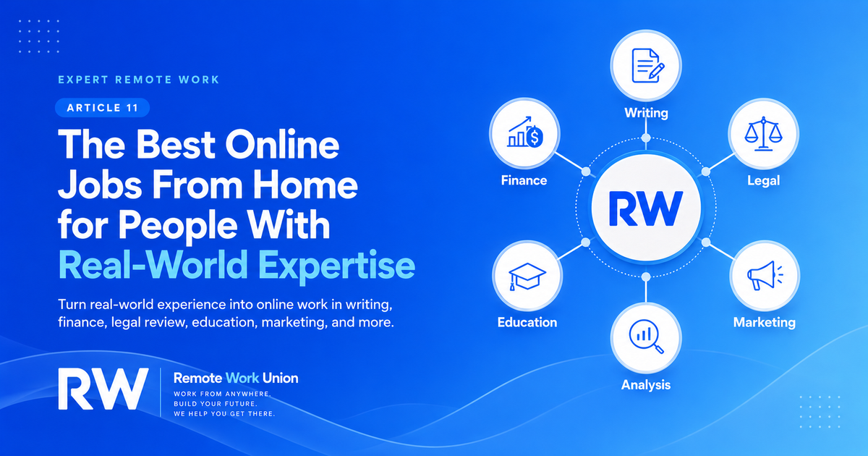Click the Marketing megaphone icon
868x456 pixels.
click(763, 276)
